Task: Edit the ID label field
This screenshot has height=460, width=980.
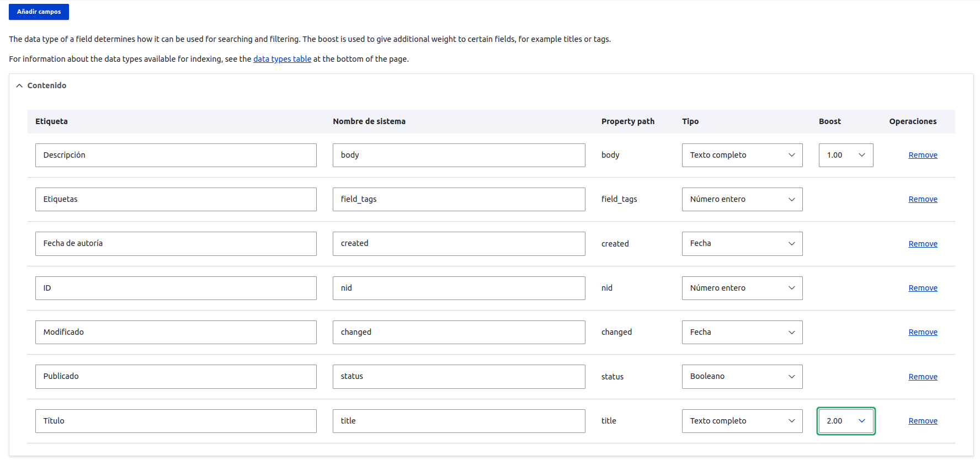Action: [176, 288]
